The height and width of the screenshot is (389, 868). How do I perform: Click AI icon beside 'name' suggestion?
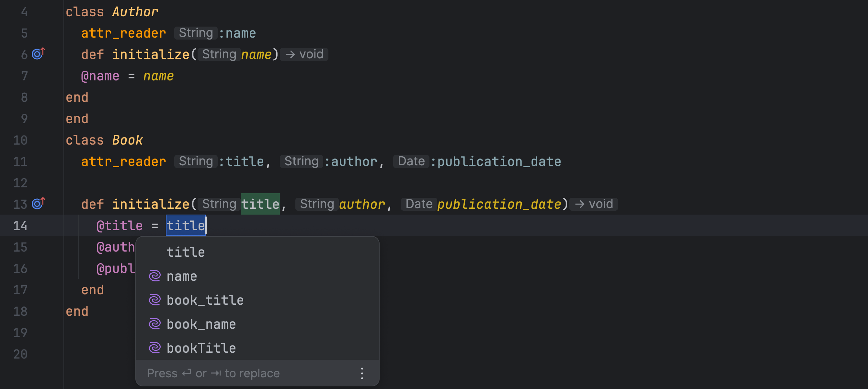click(x=155, y=276)
